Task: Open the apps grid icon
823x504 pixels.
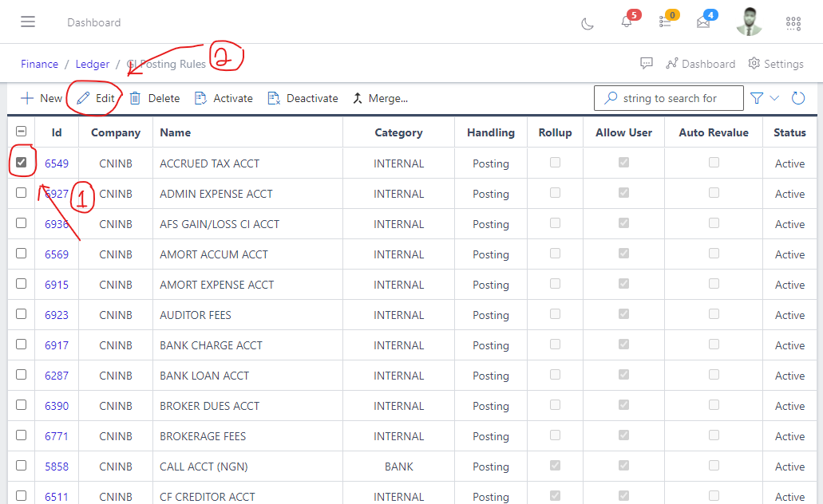Action: click(793, 23)
